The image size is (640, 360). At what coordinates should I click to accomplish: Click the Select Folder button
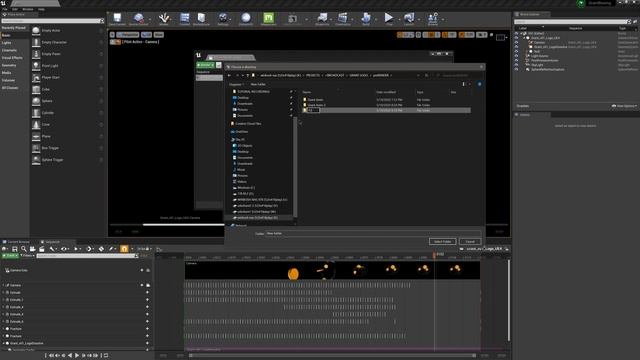(442, 242)
